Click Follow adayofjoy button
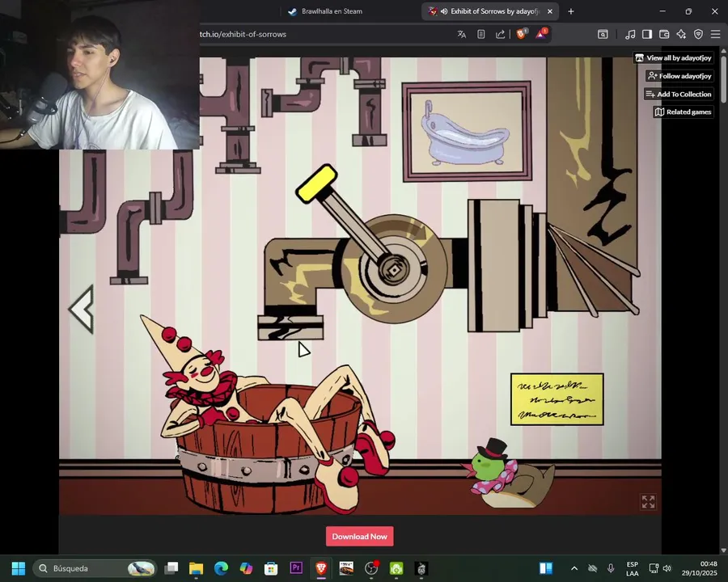This screenshot has width=728, height=582. pyautogui.click(x=679, y=76)
